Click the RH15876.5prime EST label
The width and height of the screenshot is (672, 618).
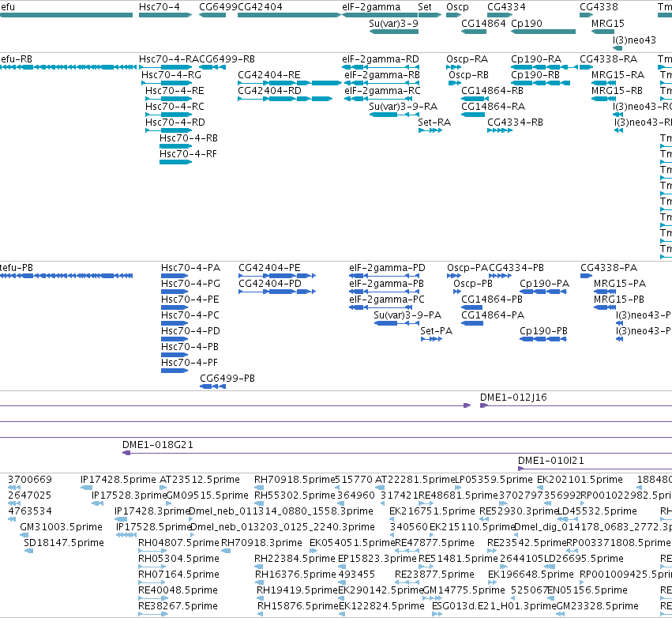298,606
